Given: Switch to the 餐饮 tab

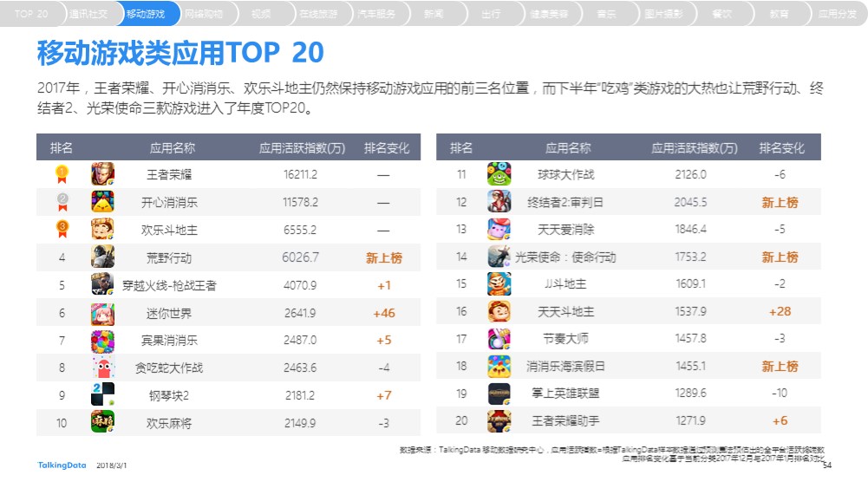Looking at the screenshot, I should 721,14.
